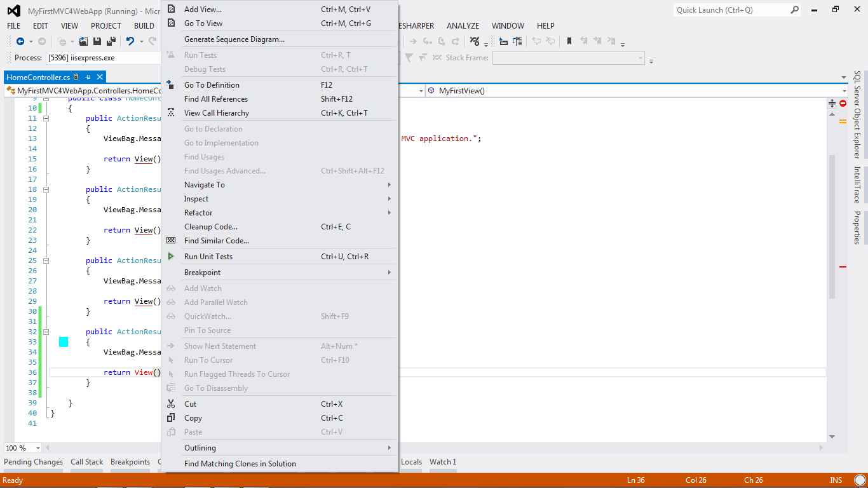Click the green Run Unit Tests icon

tap(171, 256)
